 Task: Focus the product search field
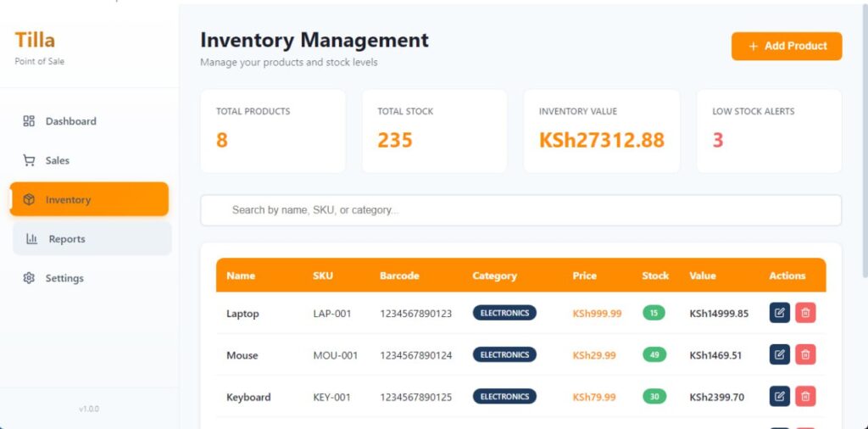520,210
